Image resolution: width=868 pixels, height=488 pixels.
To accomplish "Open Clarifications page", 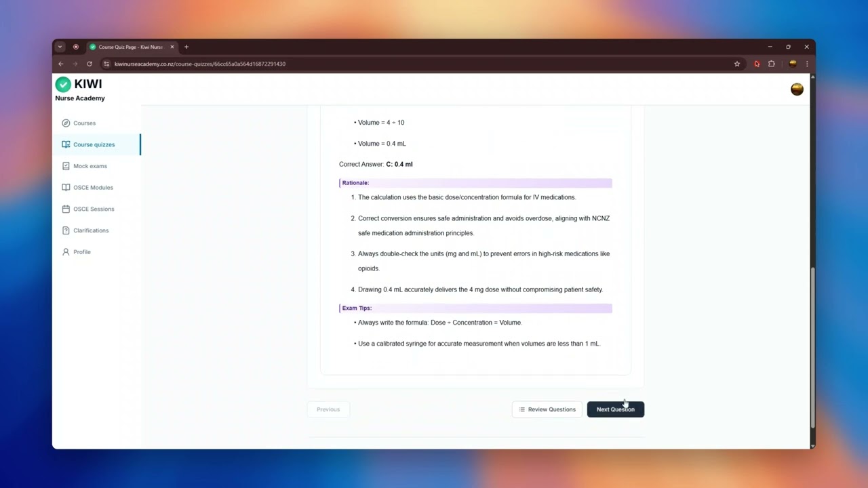I will 91,230.
